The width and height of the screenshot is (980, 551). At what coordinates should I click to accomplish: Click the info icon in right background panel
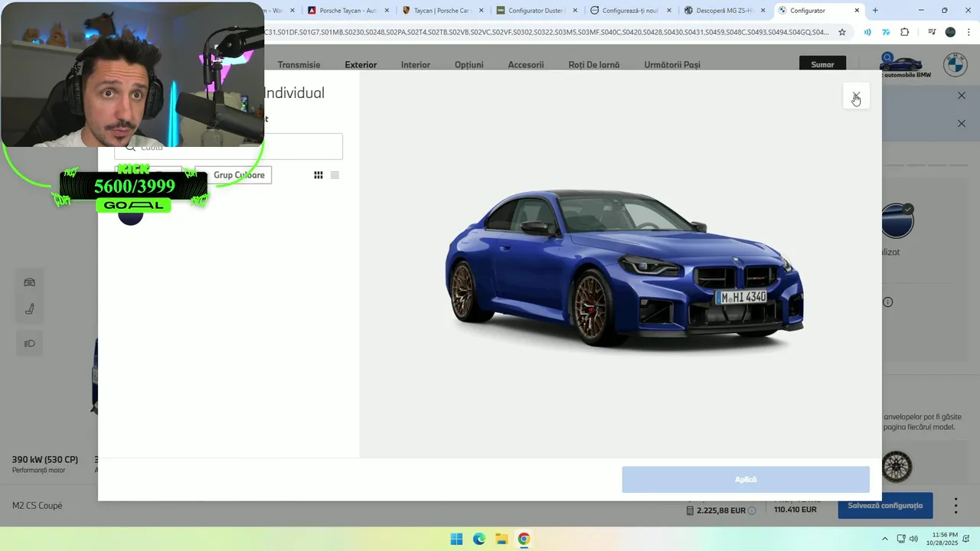pos(888,302)
